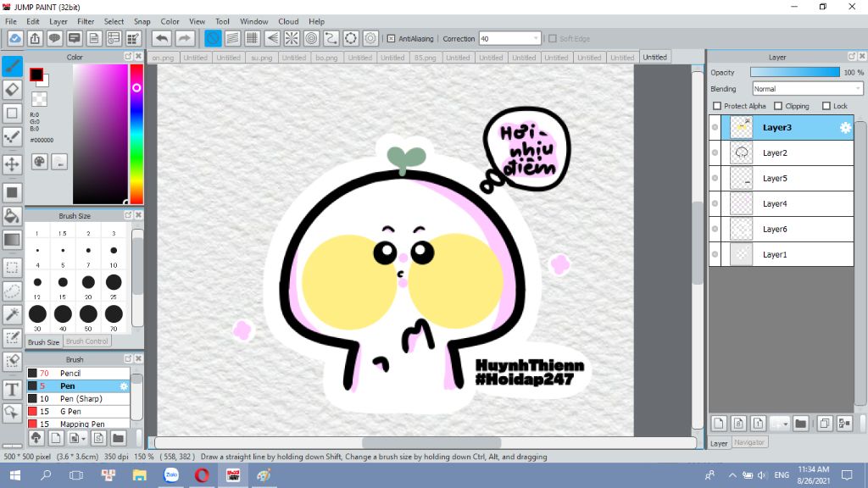Image resolution: width=868 pixels, height=488 pixels.
Task: Enable the crisscross grid snap
Action: coord(253,38)
